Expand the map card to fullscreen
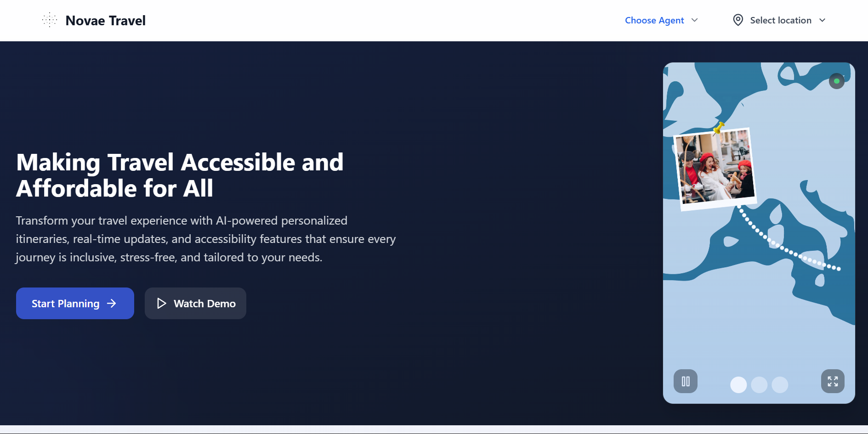The width and height of the screenshot is (868, 434). (x=833, y=381)
